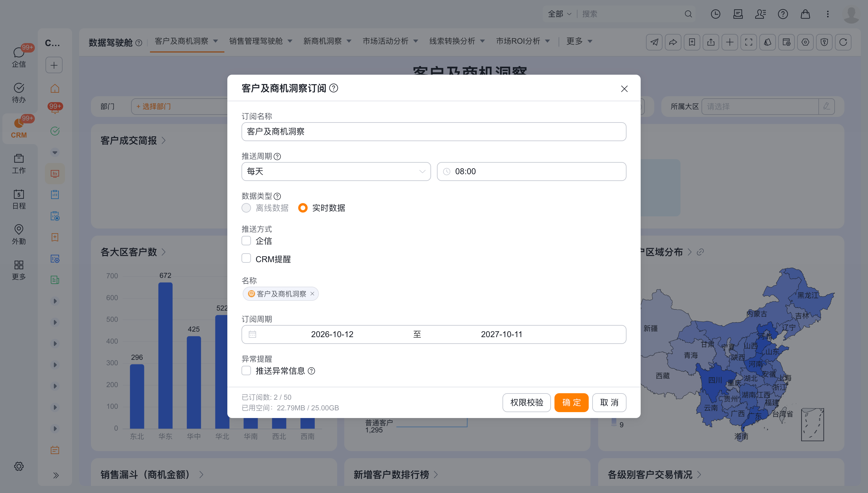This screenshot has height=493, width=868.
Task: Expand the CRM sidebar double chevron
Action: coord(56,475)
